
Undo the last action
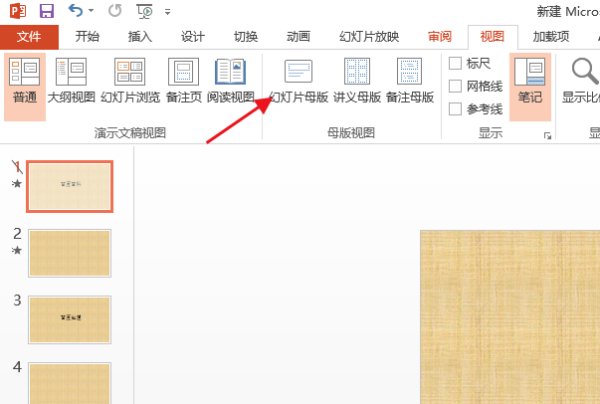click(75, 10)
